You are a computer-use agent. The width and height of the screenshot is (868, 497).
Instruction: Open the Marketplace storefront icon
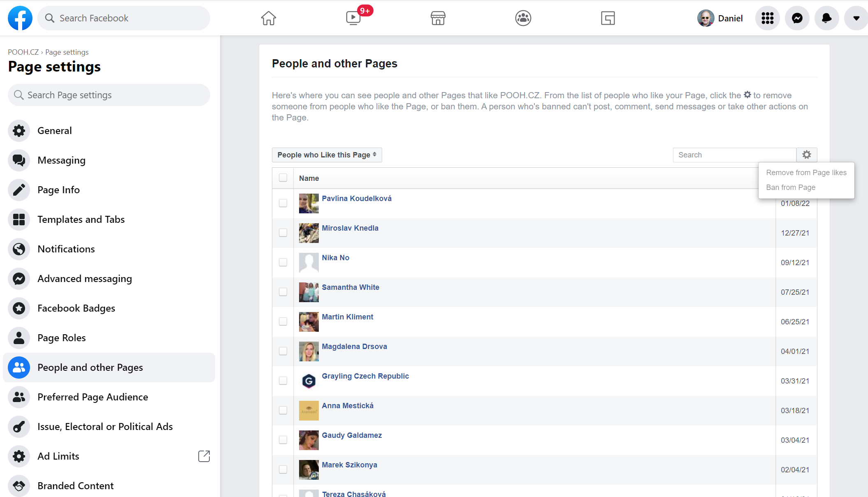[438, 18]
